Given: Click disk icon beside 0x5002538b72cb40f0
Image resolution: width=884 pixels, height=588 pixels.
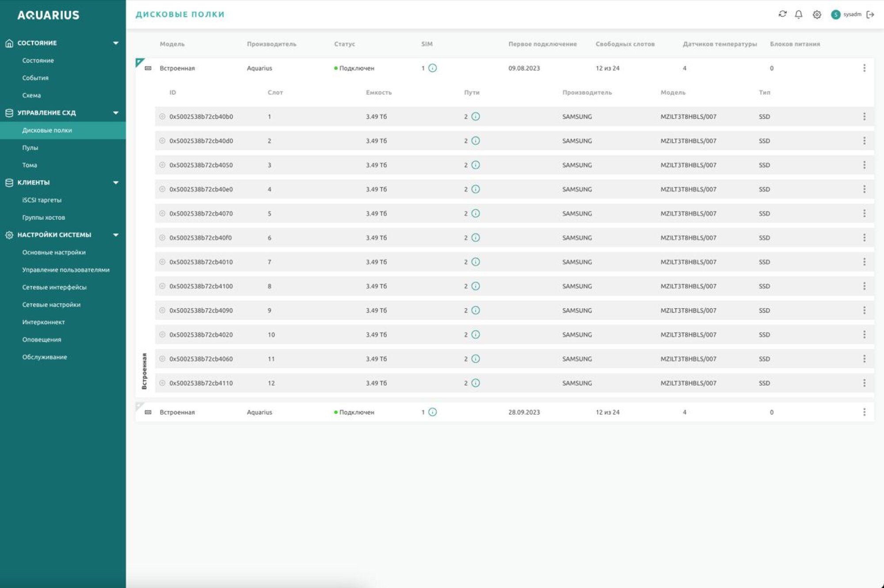Looking at the screenshot, I should [162, 238].
